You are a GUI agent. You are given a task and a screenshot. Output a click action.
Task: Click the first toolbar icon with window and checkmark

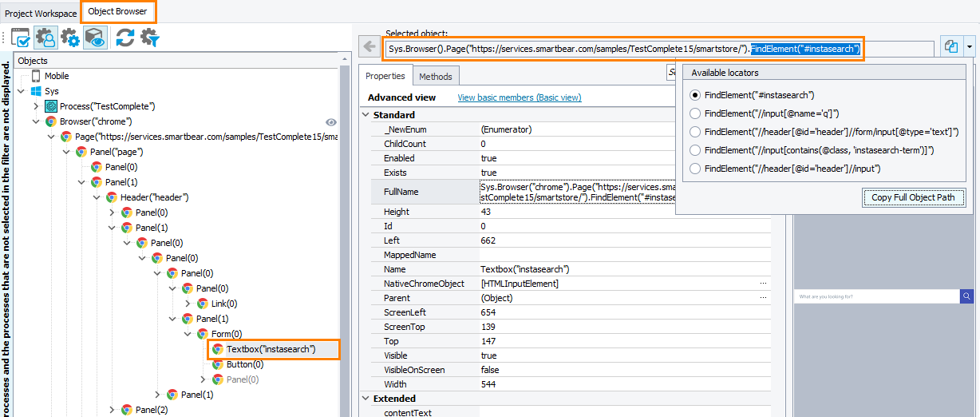[21, 38]
